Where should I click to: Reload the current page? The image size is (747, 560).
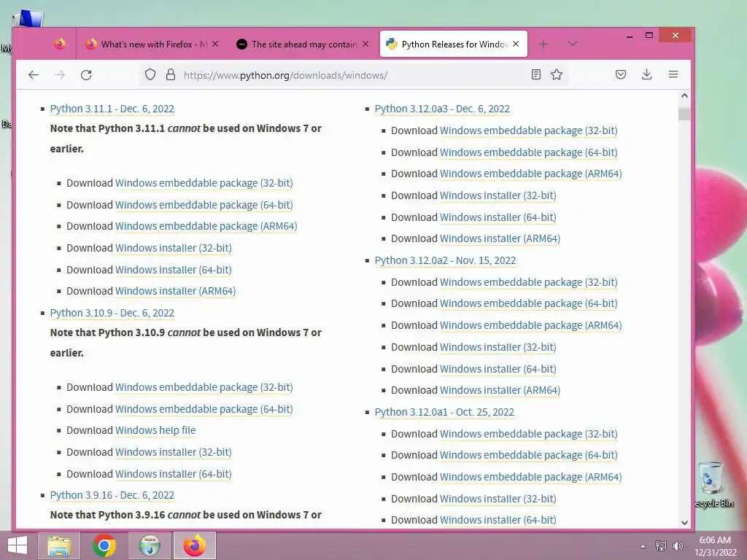pyautogui.click(x=86, y=75)
